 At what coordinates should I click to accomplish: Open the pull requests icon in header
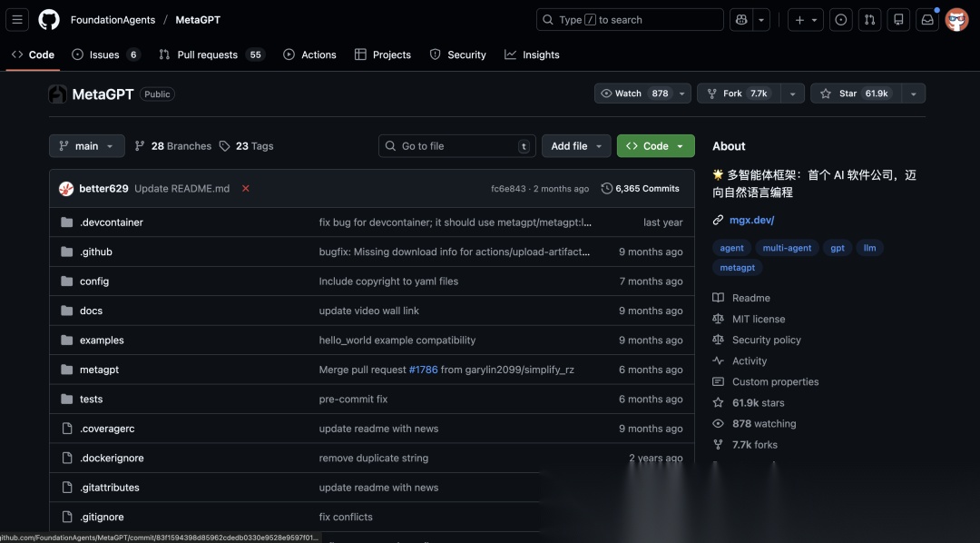(869, 20)
